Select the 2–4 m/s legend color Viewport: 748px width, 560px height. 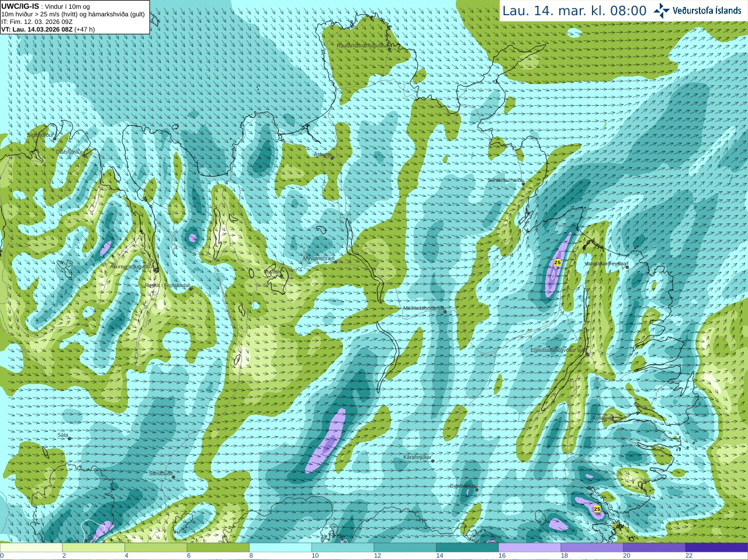click(x=93, y=548)
